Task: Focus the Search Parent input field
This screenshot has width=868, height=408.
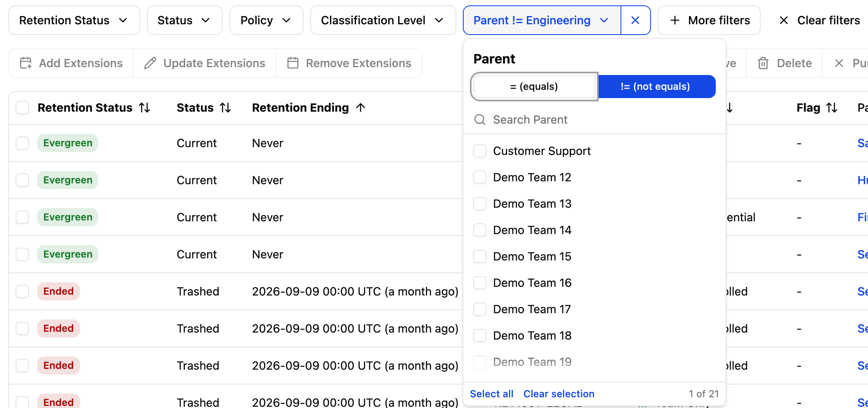Action: coord(594,120)
